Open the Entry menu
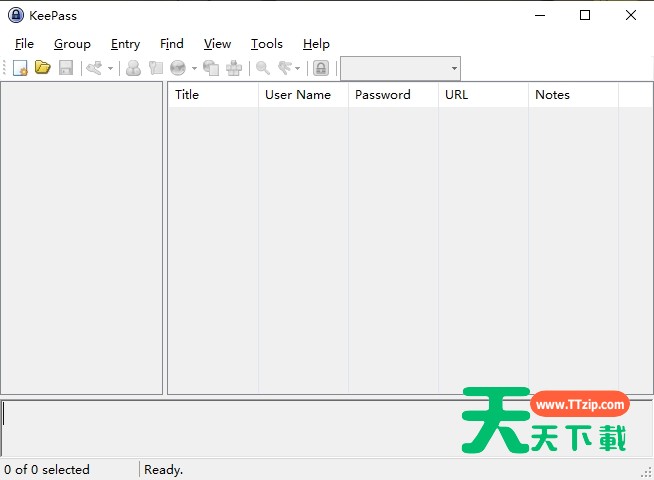The image size is (654, 480). coord(125,44)
